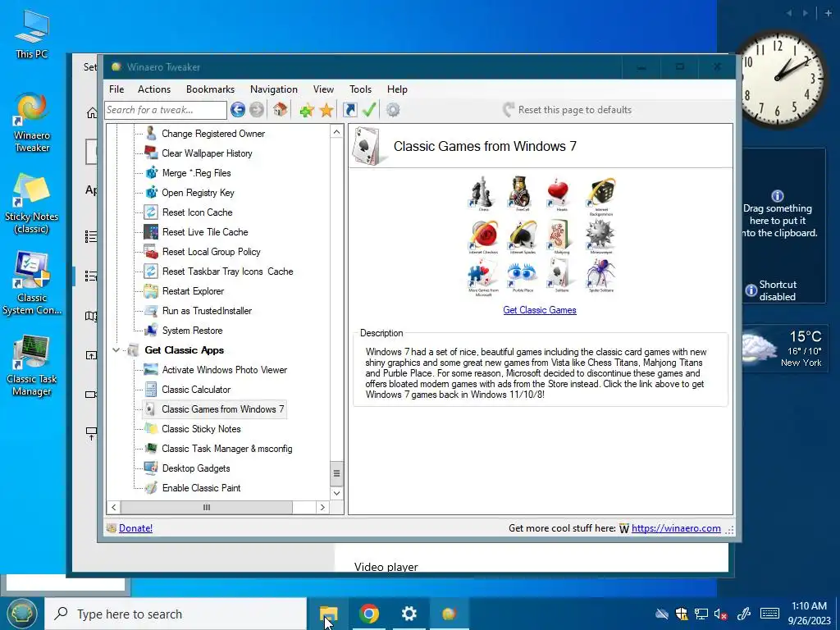Click the taskbar search box
The width and height of the screenshot is (840, 630).
176,614
